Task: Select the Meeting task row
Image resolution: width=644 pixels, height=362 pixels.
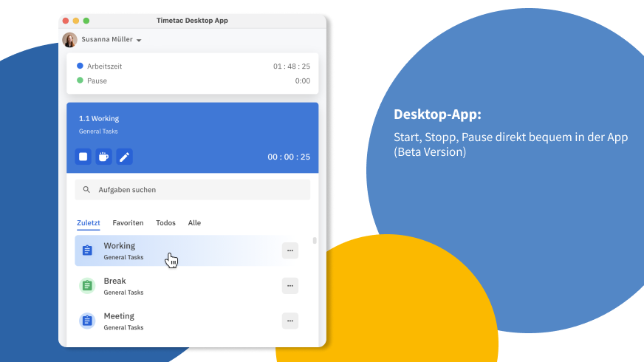Action: click(x=192, y=321)
